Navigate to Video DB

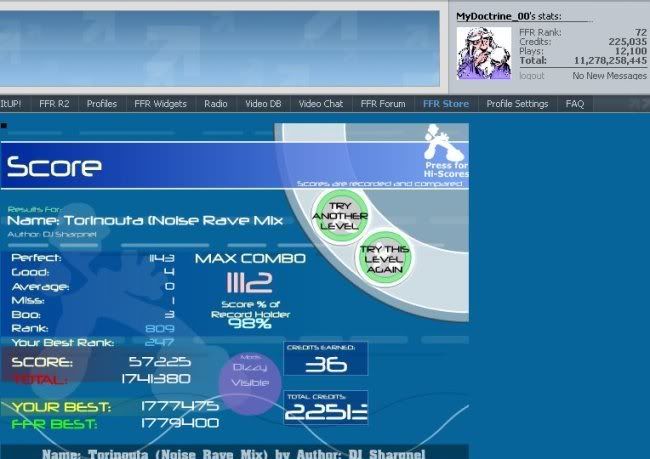click(x=262, y=103)
